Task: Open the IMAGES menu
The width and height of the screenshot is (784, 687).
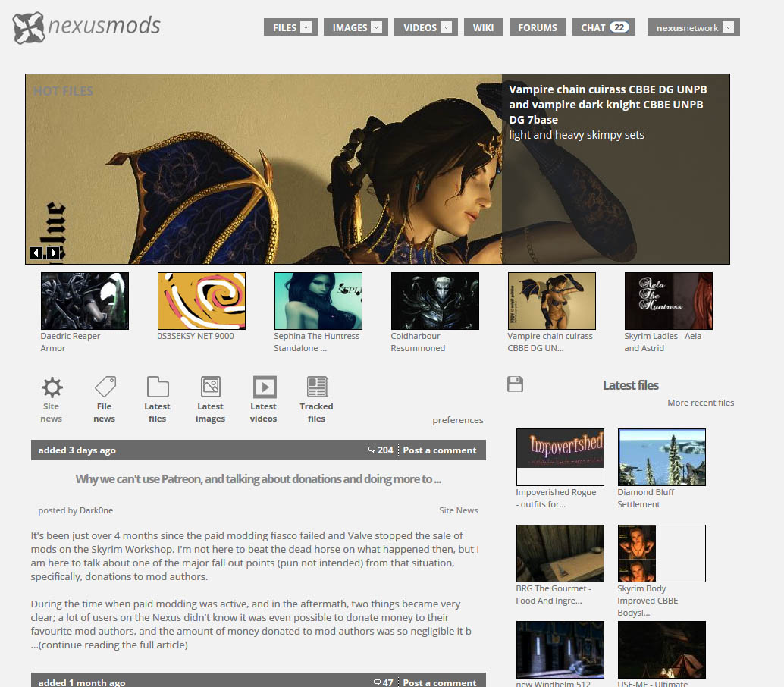Action: tap(356, 27)
